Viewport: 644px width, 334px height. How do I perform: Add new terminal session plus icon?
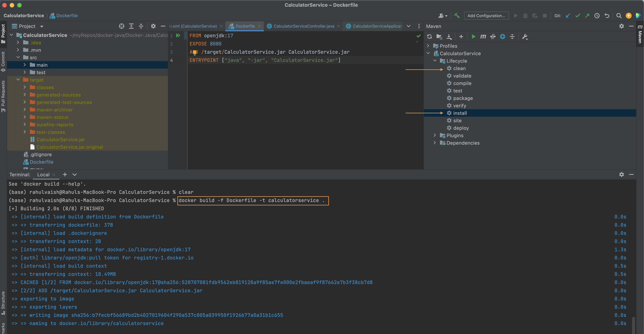coord(65,174)
